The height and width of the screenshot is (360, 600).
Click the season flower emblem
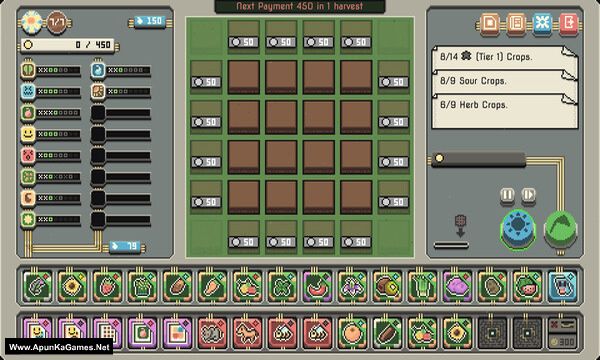pyautogui.click(x=31, y=22)
